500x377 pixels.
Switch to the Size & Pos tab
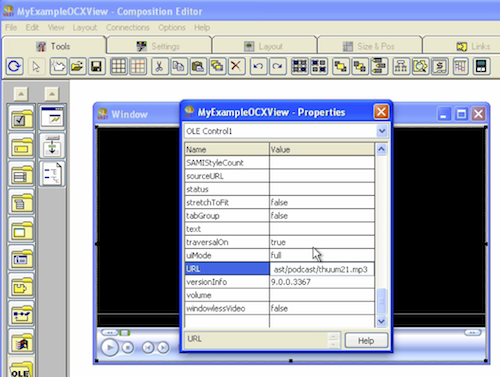click(x=370, y=46)
